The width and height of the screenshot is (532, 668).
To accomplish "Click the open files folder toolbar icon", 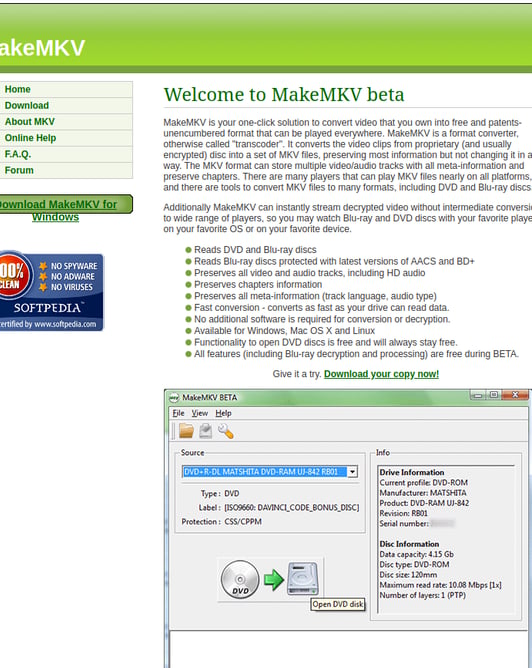I will (x=186, y=432).
